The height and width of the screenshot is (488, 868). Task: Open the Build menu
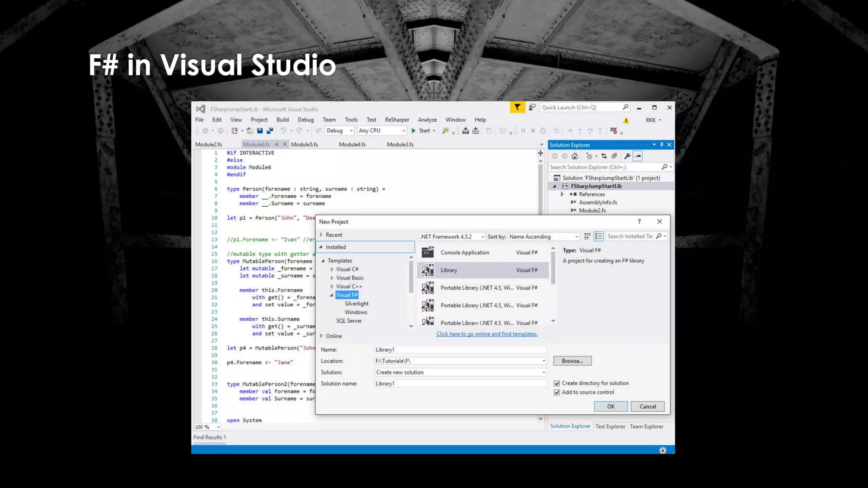click(283, 120)
